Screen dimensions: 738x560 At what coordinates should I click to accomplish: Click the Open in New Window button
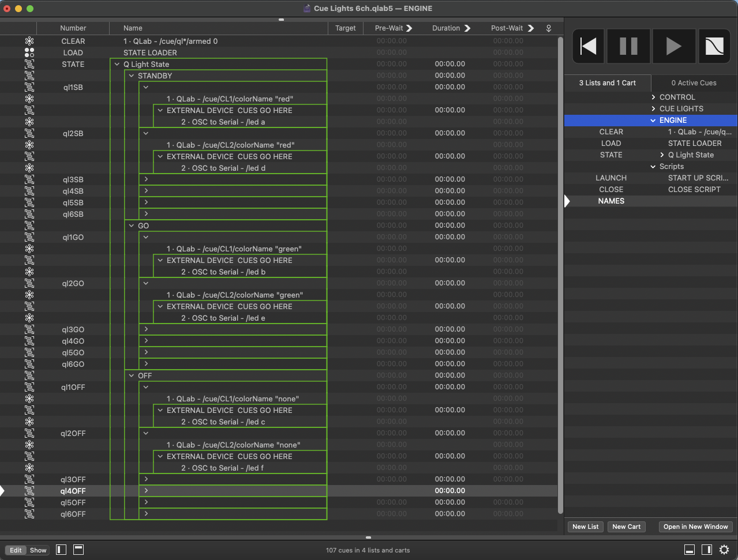pyautogui.click(x=695, y=527)
